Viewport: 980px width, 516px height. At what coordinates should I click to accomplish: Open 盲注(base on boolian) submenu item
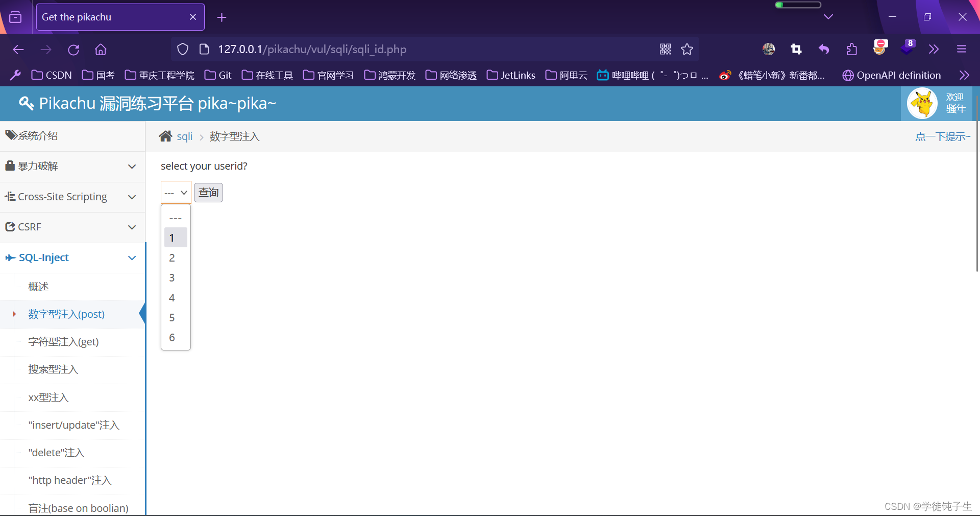[x=80, y=508]
